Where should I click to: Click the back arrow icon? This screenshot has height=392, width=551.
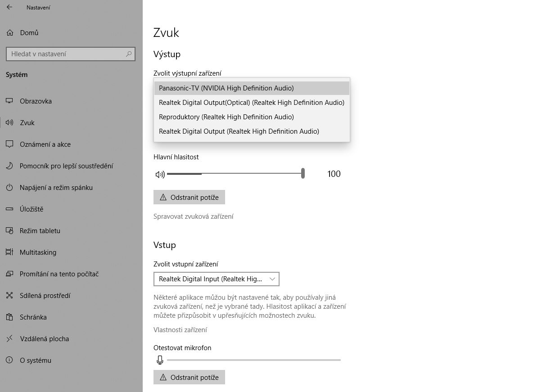click(x=9, y=7)
